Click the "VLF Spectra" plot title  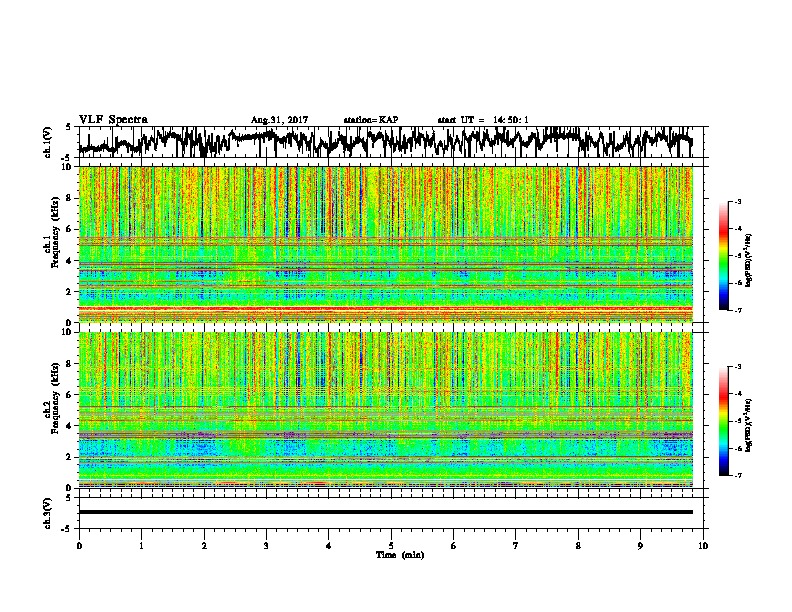click(x=113, y=120)
